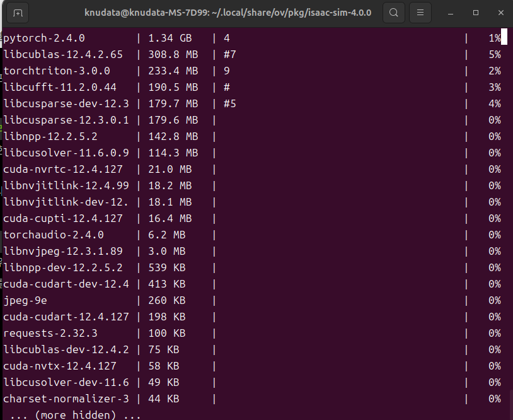Click the 4% progress of libcusparse-dev

click(495, 104)
